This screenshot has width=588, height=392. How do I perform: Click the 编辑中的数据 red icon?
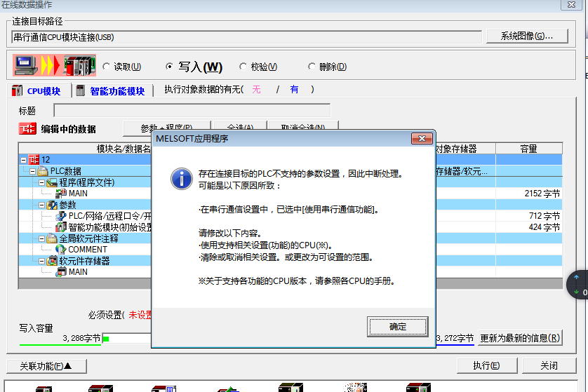click(27, 129)
